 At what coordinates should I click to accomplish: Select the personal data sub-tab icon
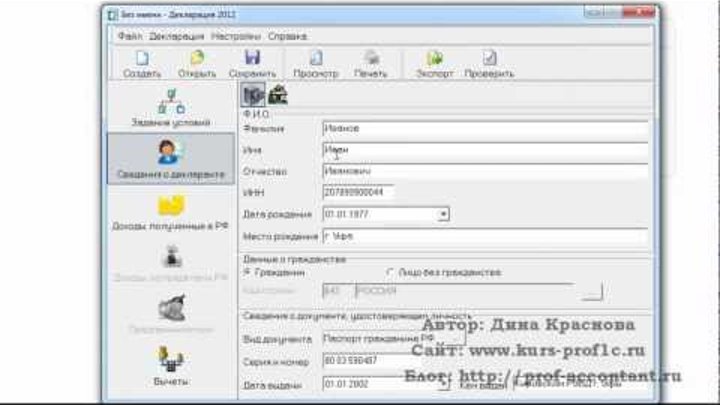[x=253, y=95]
